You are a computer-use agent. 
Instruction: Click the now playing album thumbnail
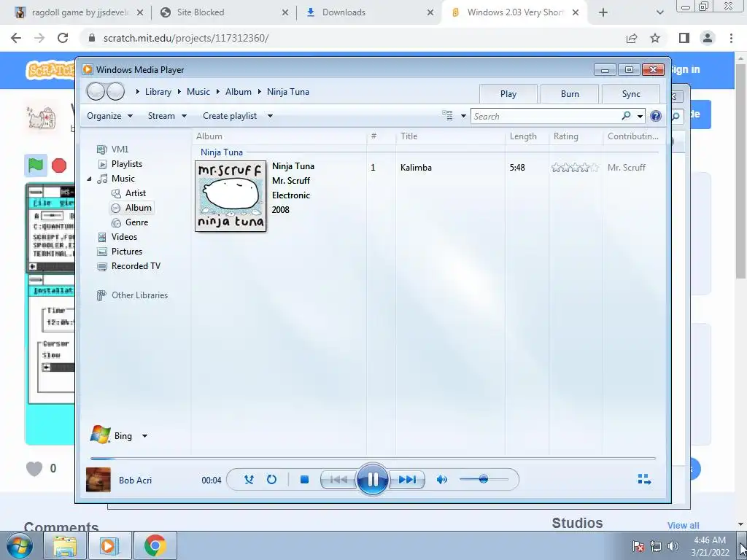coord(98,480)
